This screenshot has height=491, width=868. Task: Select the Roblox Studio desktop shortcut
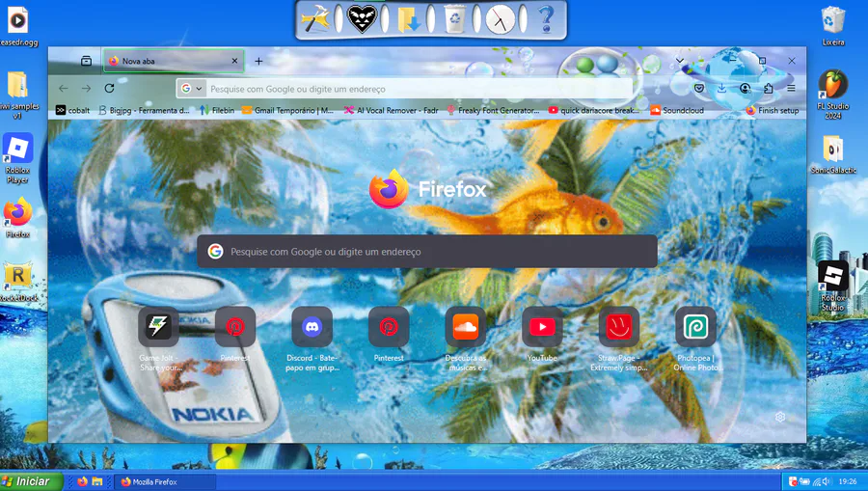(833, 286)
